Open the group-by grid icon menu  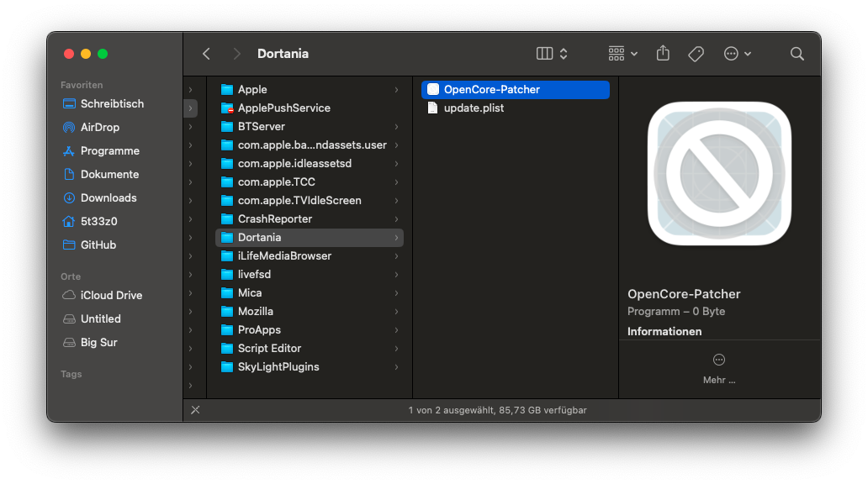622,54
